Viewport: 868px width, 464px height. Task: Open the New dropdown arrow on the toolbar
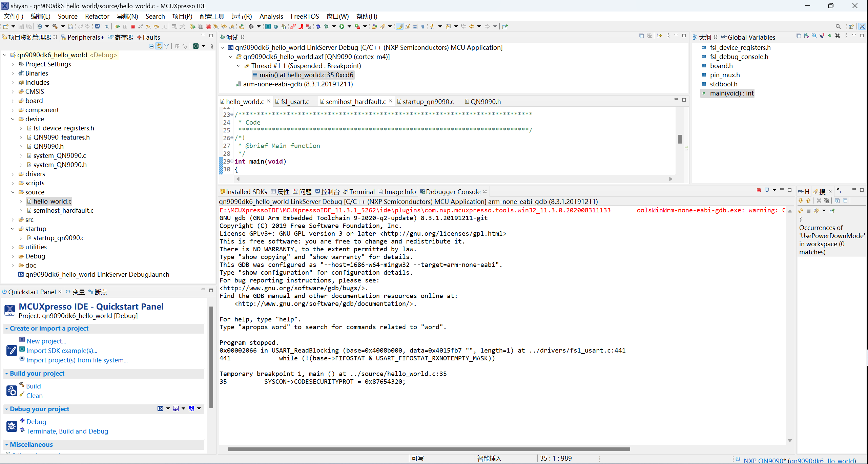point(13,26)
